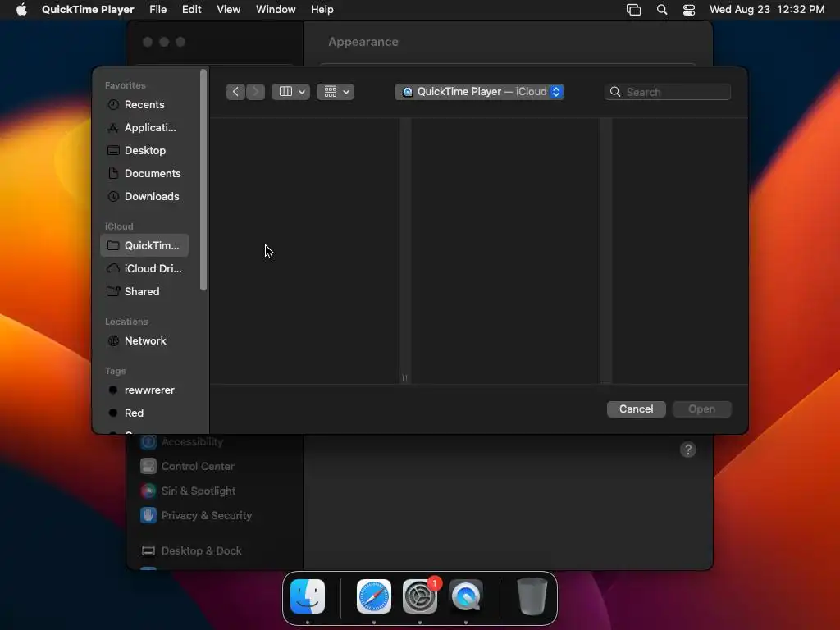The height and width of the screenshot is (630, 840).
Task: Click the Tags section header
Action: tap(115, 371)
